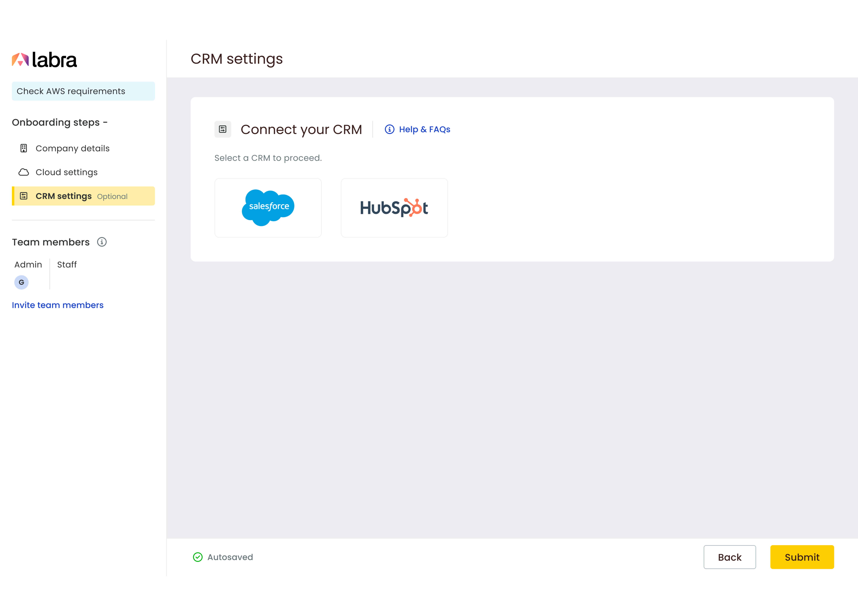Image resolution: width=858 pixels, height=616 pixels.
Task: Click the admin avatar labeled G
Action: (21, 282)
